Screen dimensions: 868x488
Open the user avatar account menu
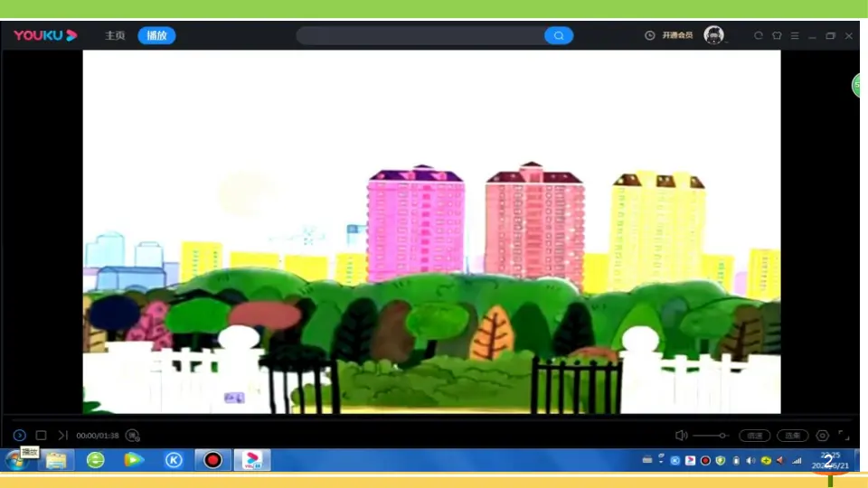[x=713, y=35]
